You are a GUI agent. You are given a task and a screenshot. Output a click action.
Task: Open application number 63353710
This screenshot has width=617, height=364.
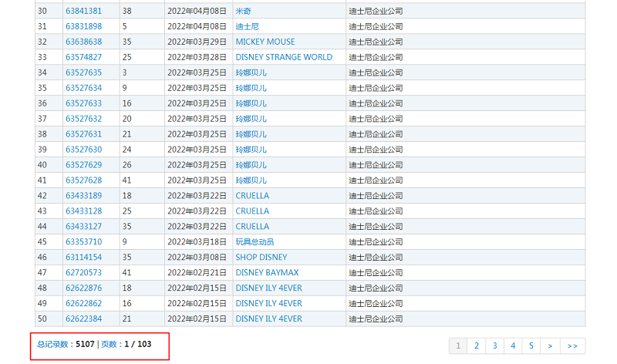[83, 241]
